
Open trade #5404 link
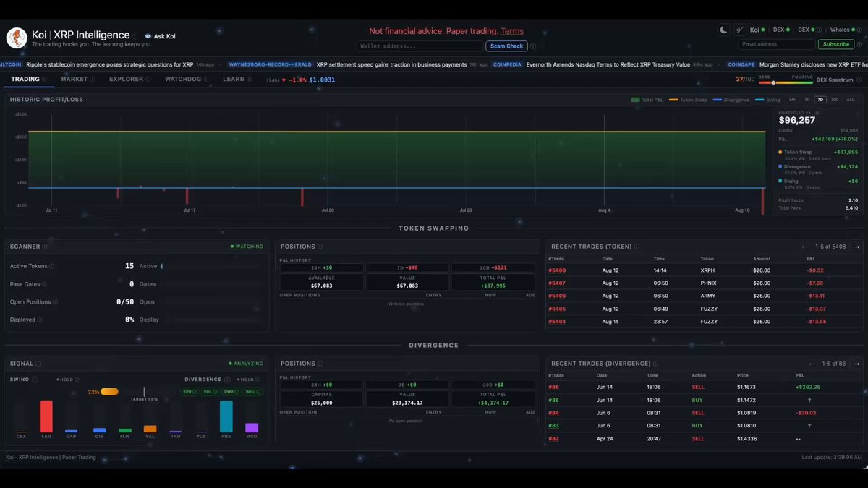pyautogui.click(x=557, y=322)
